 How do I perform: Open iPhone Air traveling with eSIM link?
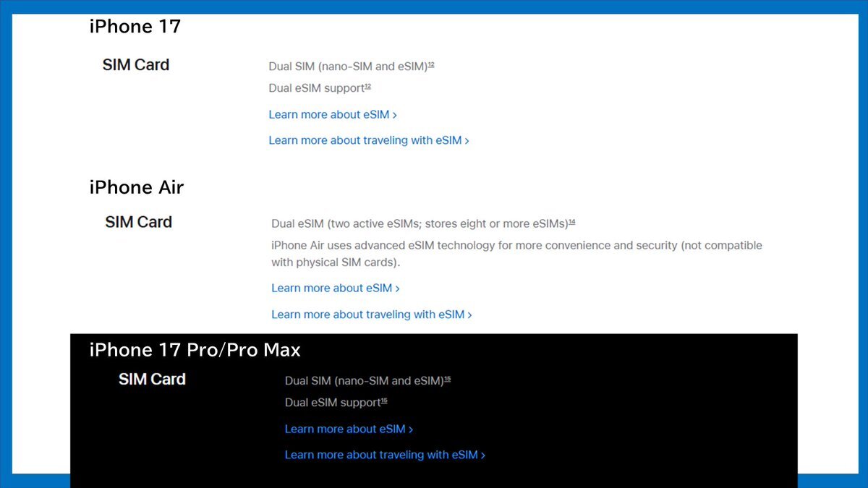[x=371, y=314]
